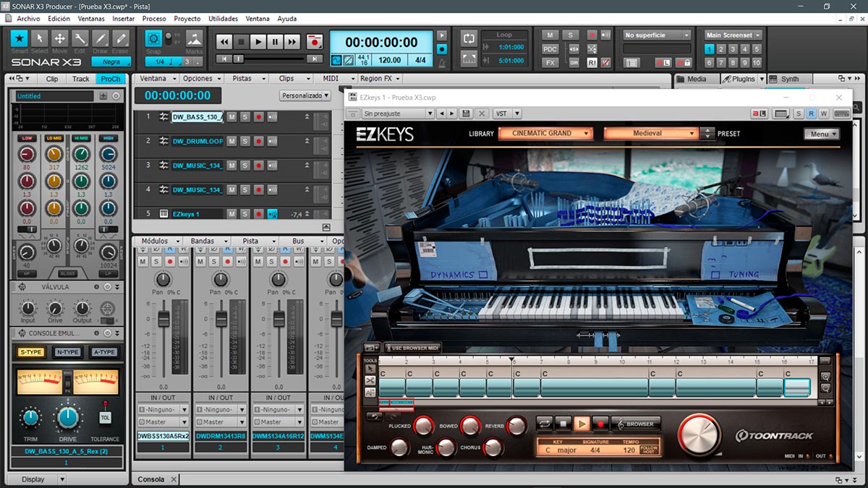Rewind the SONAR transport
868x488 pixels.
point(224,42)
